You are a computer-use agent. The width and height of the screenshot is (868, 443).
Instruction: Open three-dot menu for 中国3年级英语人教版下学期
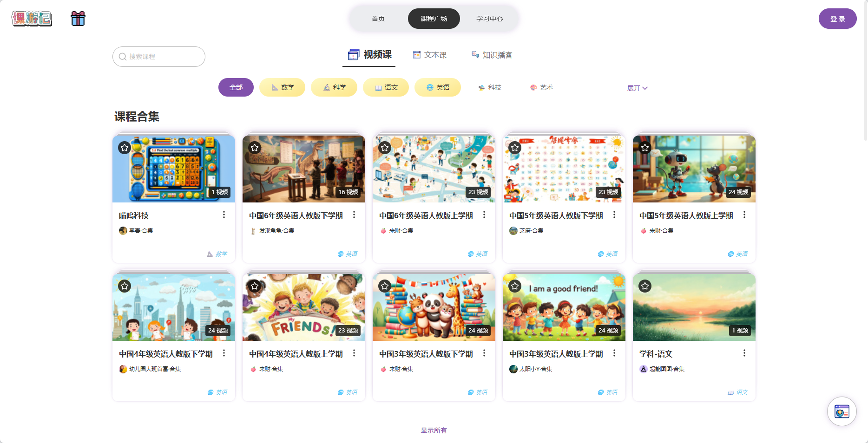tap(484, 353)
